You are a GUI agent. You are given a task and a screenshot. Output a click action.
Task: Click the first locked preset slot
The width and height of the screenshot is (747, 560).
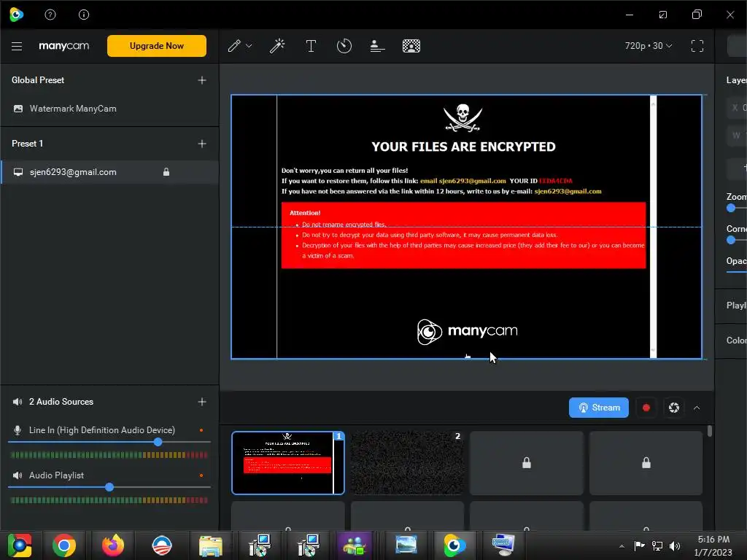click(527, 463)
